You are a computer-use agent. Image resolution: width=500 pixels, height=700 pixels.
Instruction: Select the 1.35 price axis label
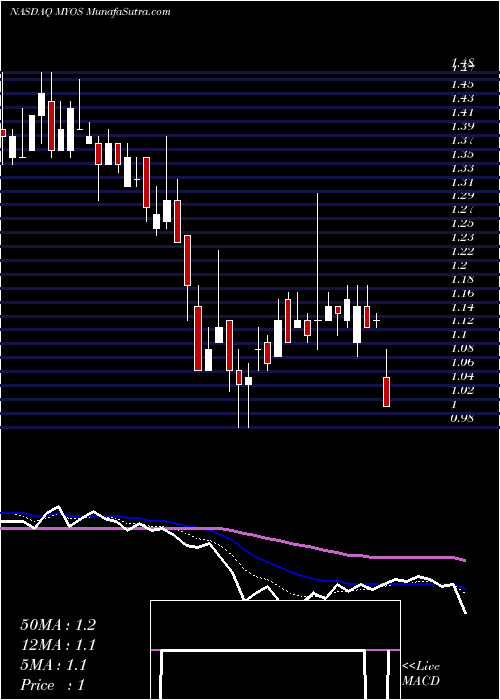tap(462, 154)
